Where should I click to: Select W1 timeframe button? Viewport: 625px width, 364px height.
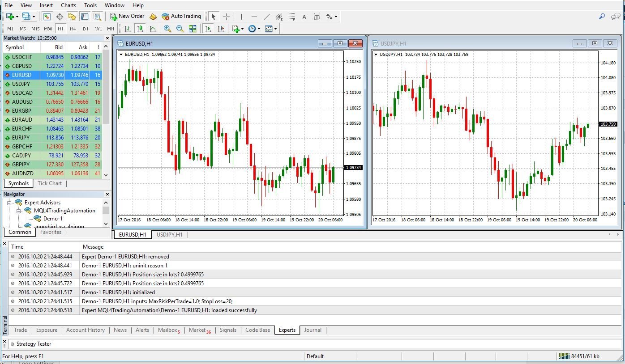tap(98, 29)
